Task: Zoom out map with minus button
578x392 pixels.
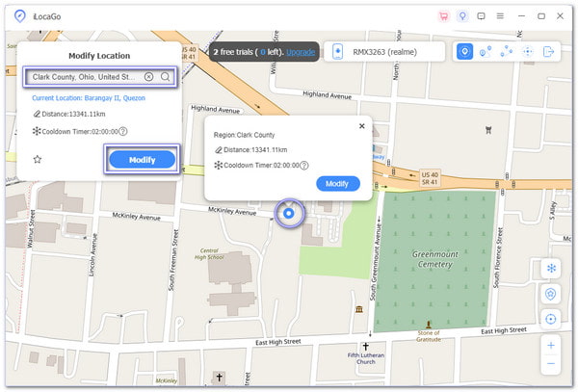Action: coord(551,364)
